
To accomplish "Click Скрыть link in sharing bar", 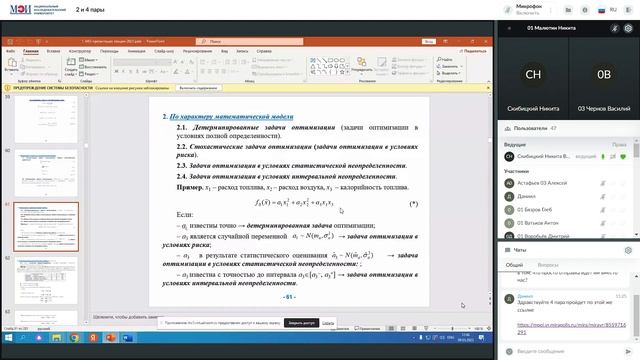I will [x=328, y=323].
